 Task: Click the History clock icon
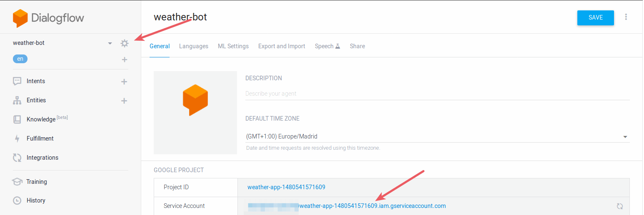[17, 200]
